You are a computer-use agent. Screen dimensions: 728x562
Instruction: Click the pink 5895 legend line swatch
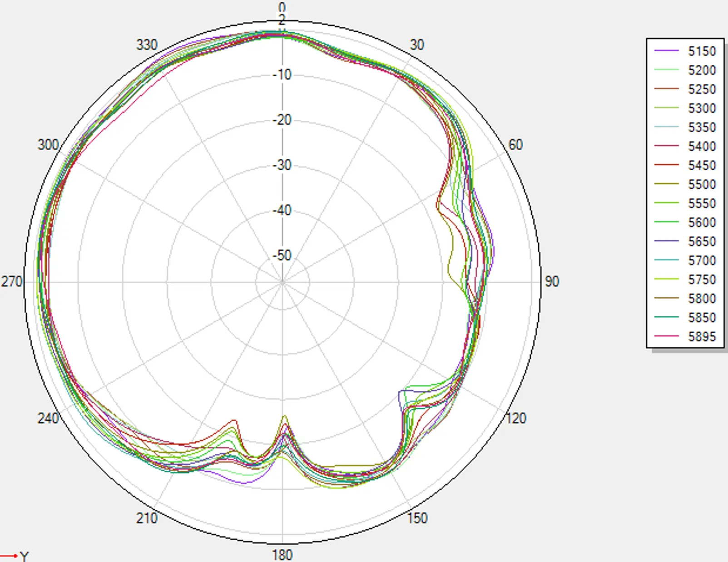click(666, 336)
